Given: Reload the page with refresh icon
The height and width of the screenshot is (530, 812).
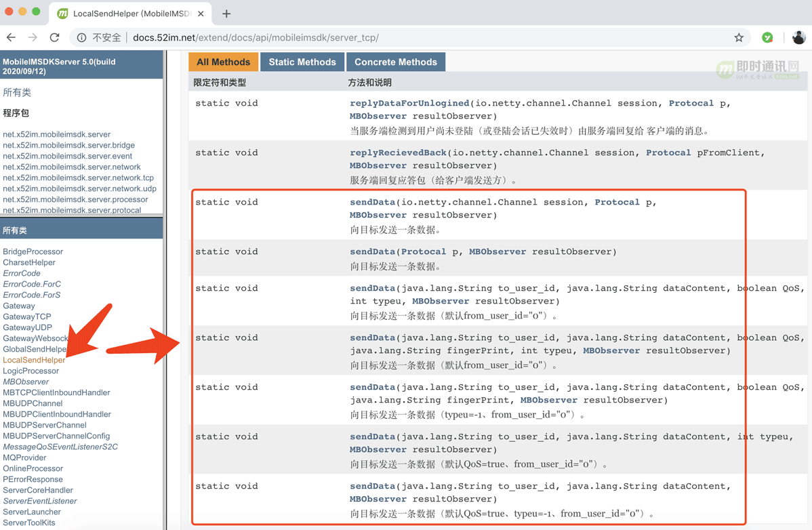Looking at the screenshot, I should pyautogui.click(x=55, y=38).
